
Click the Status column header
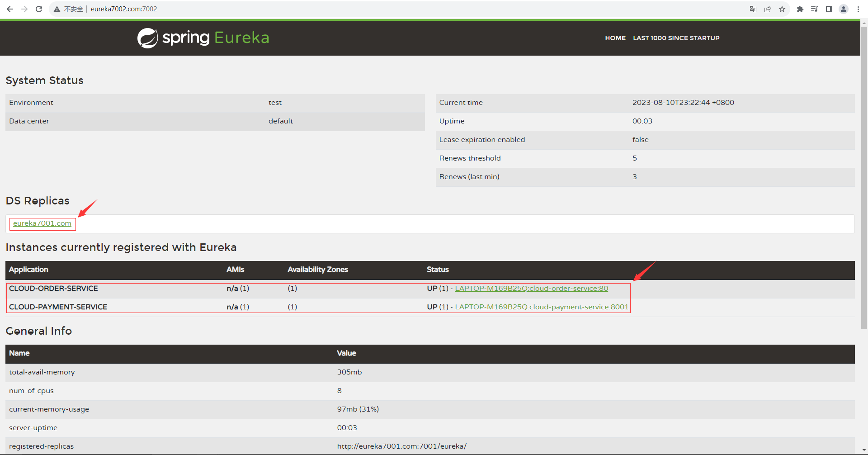(x=438, y=270)
